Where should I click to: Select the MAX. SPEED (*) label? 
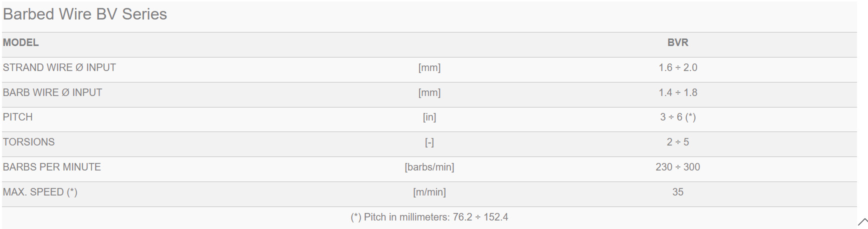[40, 192]
